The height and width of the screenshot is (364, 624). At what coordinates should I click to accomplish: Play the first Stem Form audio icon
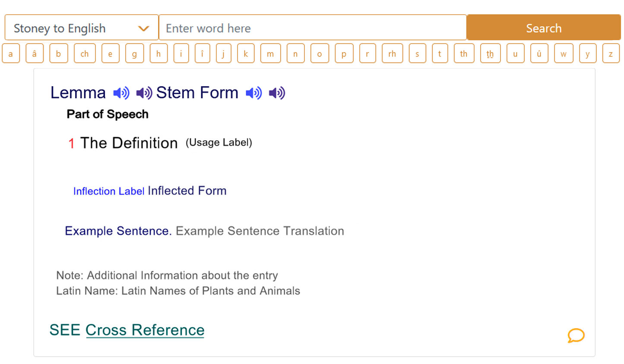pos(253,93)
